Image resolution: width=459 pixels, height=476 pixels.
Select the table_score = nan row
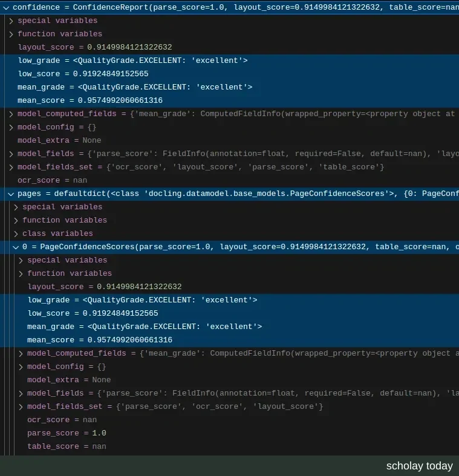(230, 446)
